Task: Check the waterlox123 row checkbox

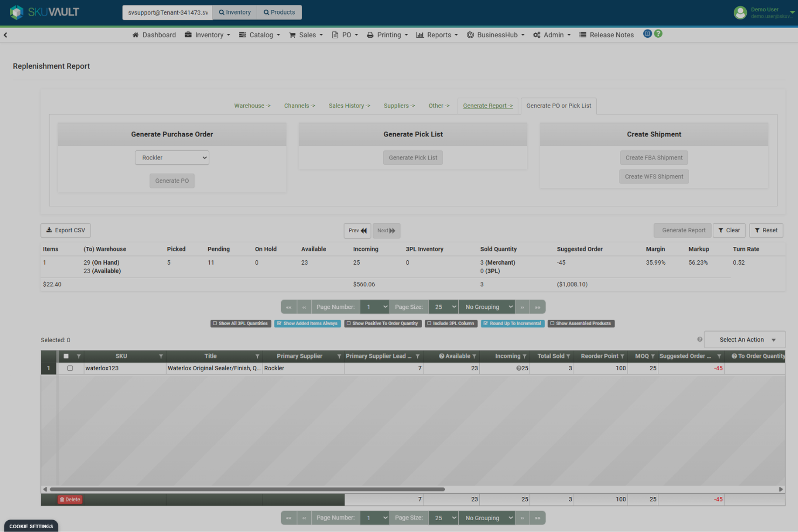Action: (70, 368)
